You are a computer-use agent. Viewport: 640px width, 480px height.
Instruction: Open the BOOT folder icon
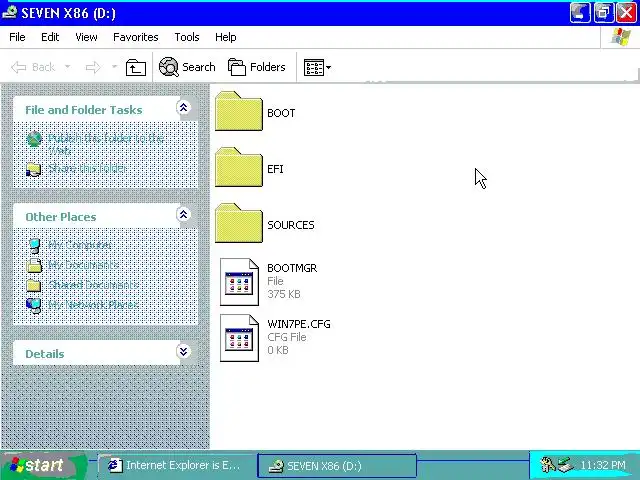tap(239, 111)
